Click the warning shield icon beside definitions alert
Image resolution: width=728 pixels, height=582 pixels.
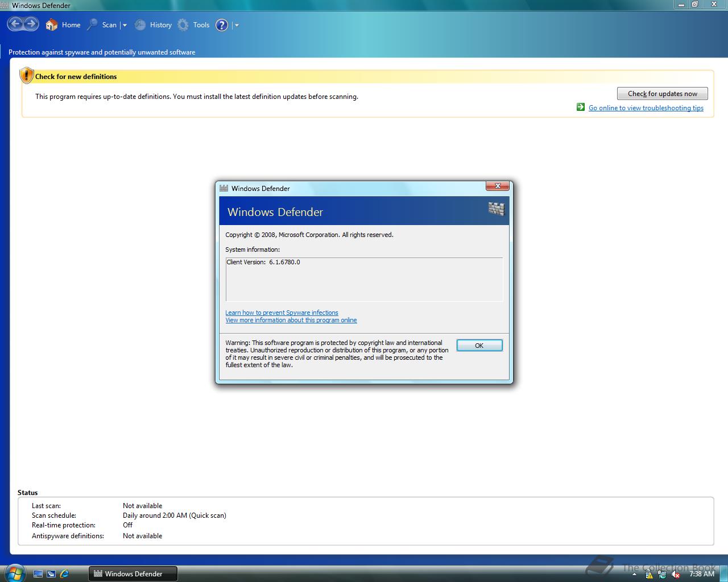[26, 76]
